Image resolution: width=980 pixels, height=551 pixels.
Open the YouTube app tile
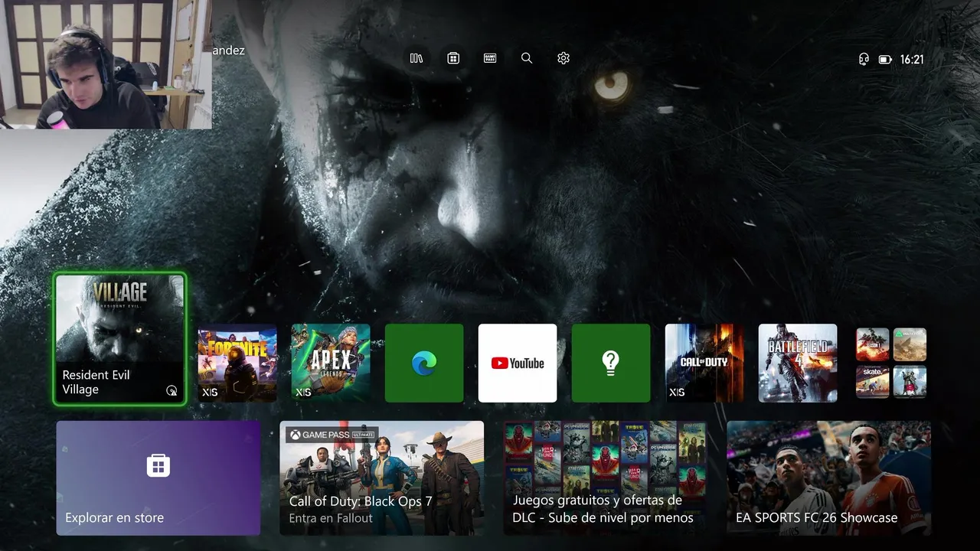click(518, 363)
